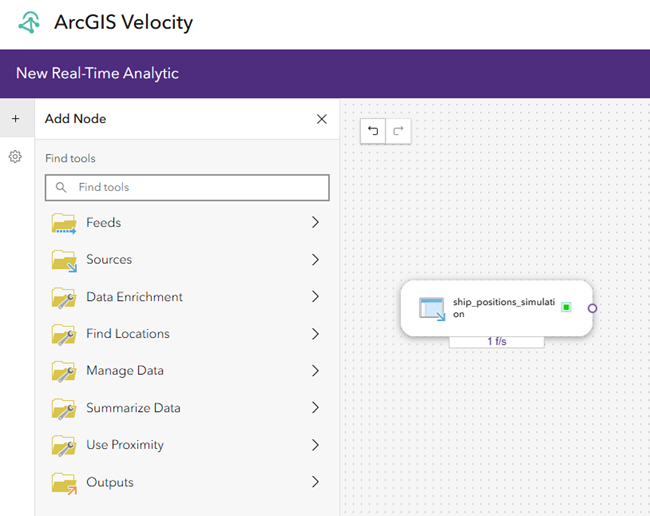Select the Outputs folder icon
The image size is (650, 516).
pos(64,483)
